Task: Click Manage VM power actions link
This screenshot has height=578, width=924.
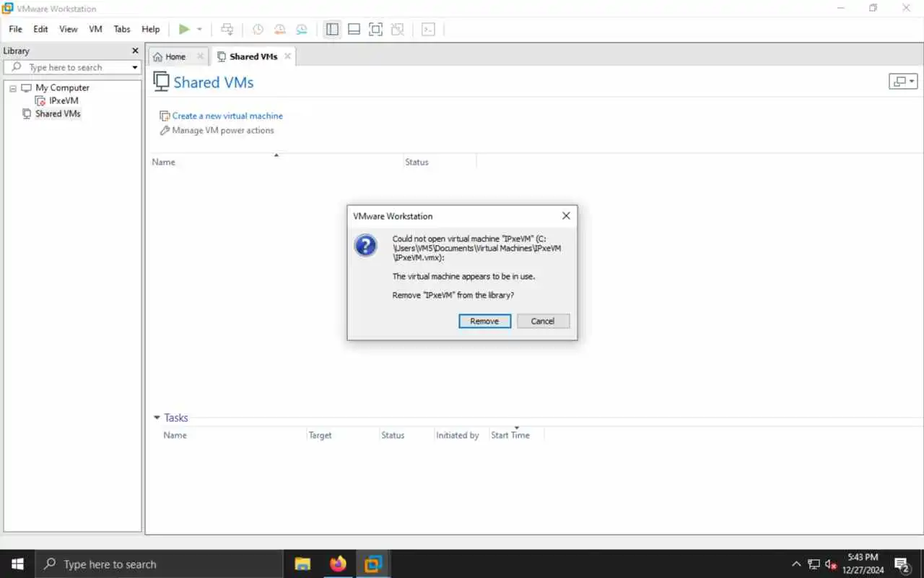Action: pyautogui.click(x=223, y=130)
